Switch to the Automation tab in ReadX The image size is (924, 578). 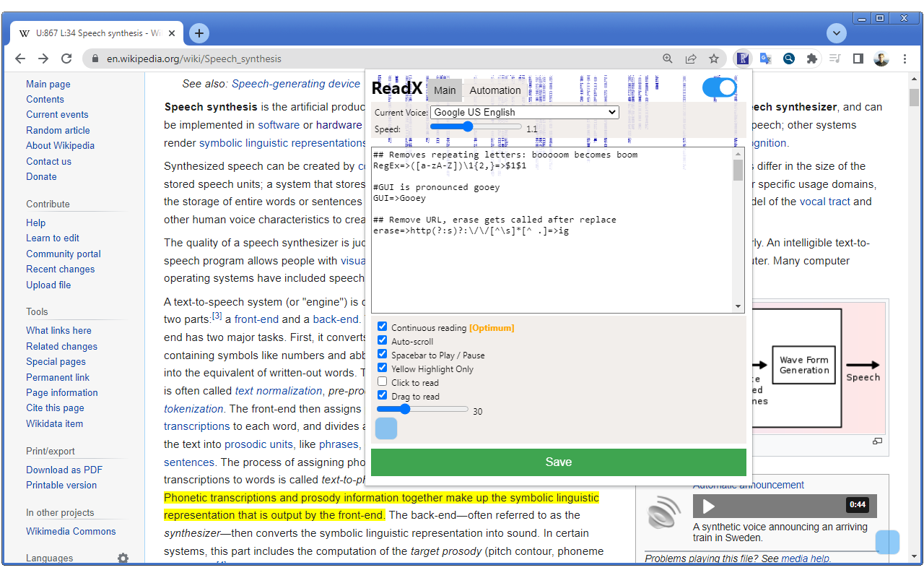click(494, 90)
